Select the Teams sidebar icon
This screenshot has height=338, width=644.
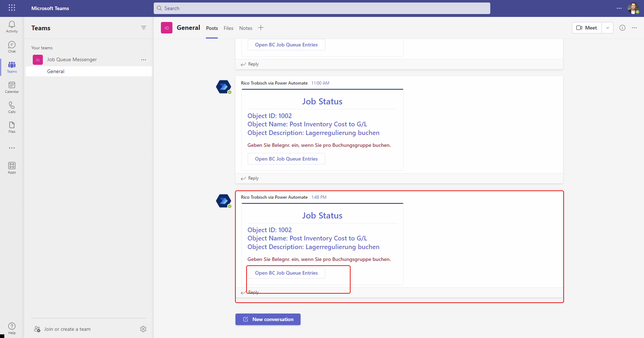[12, 67]
